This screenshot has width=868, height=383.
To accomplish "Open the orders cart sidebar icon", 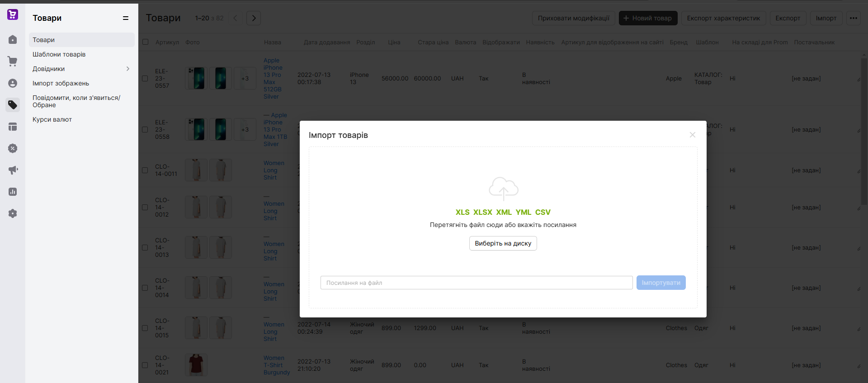I will [13, 61].
